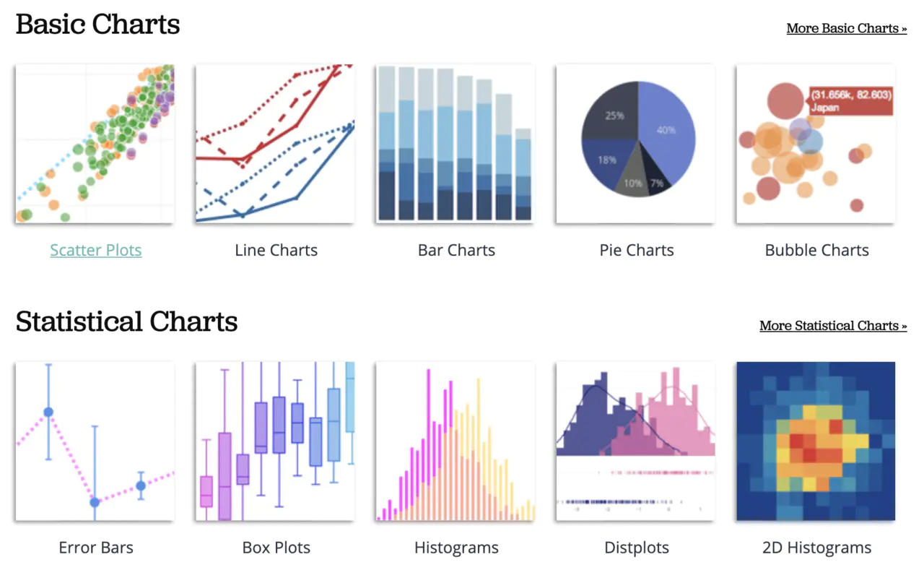Open the More Basic Charts link
The height and width of the screenshot is (570, 924).
pos(847,29)
